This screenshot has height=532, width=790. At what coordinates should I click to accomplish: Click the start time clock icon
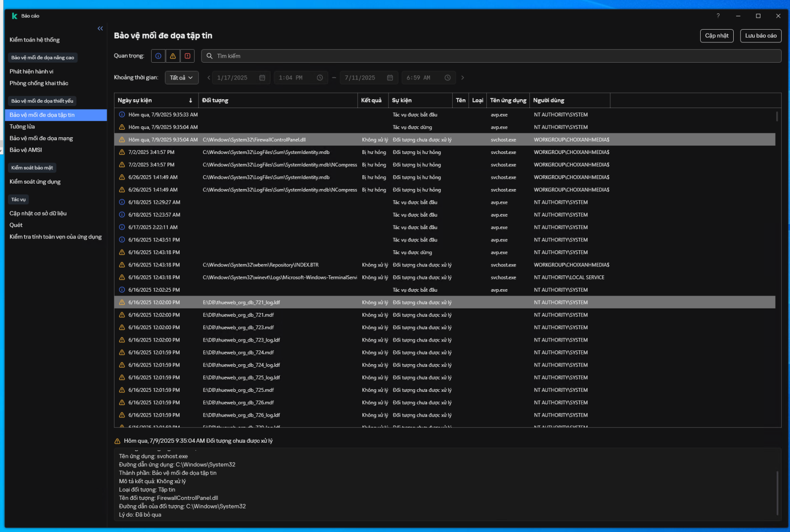pyautogui.click(x=319, y=78)
